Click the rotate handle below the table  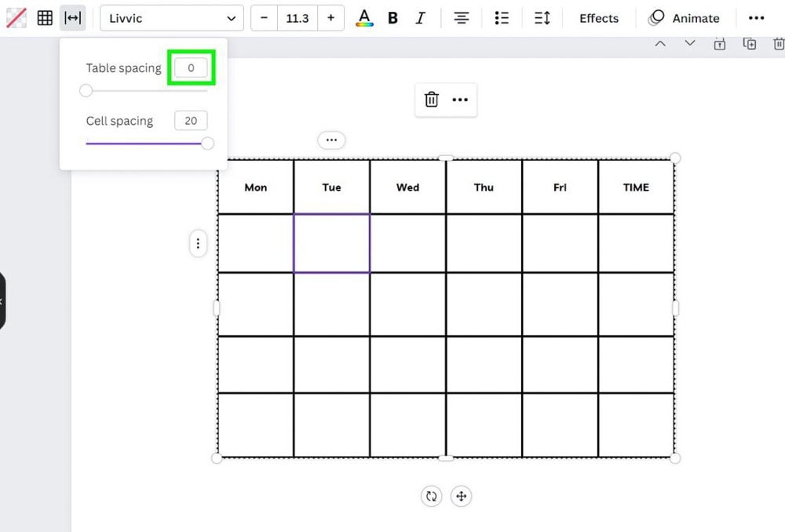pos(431,496)
